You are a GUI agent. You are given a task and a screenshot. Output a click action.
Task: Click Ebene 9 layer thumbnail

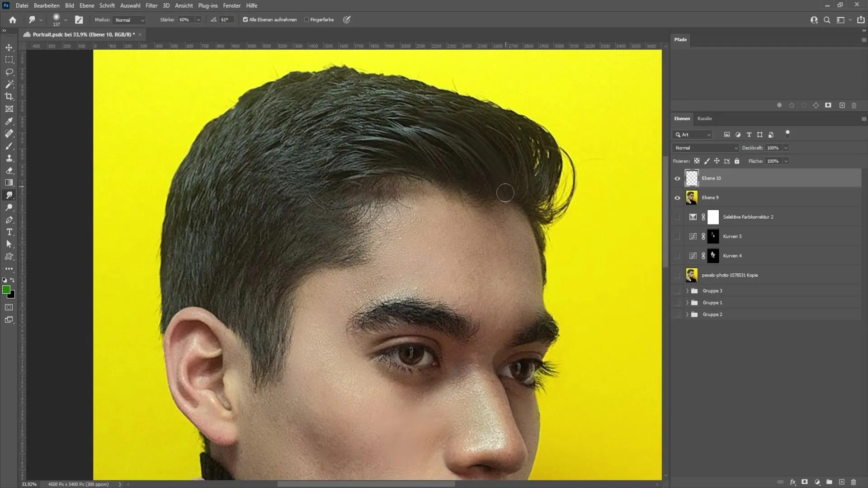[x=691, y=197]
